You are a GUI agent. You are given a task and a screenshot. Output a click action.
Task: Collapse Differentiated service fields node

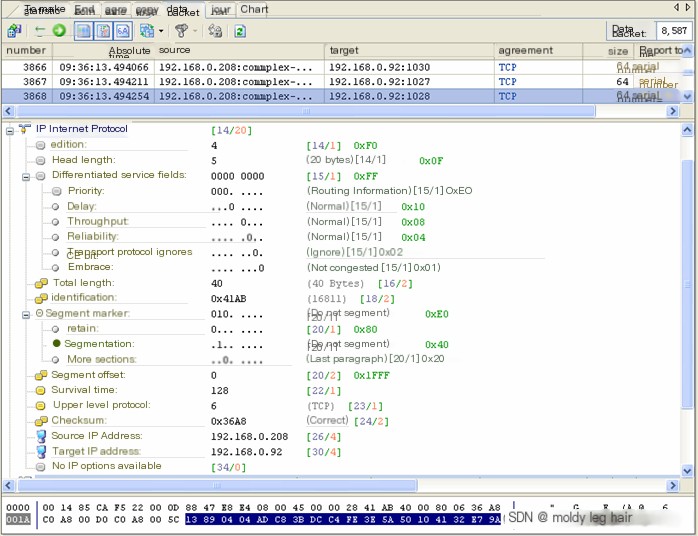(26, 177)
